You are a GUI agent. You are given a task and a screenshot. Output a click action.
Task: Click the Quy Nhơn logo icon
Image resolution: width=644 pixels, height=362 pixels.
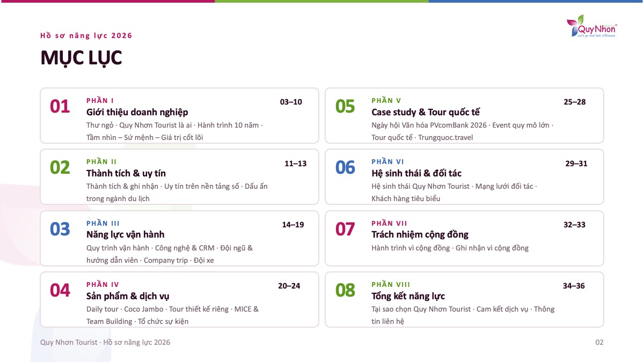point(591,27)
